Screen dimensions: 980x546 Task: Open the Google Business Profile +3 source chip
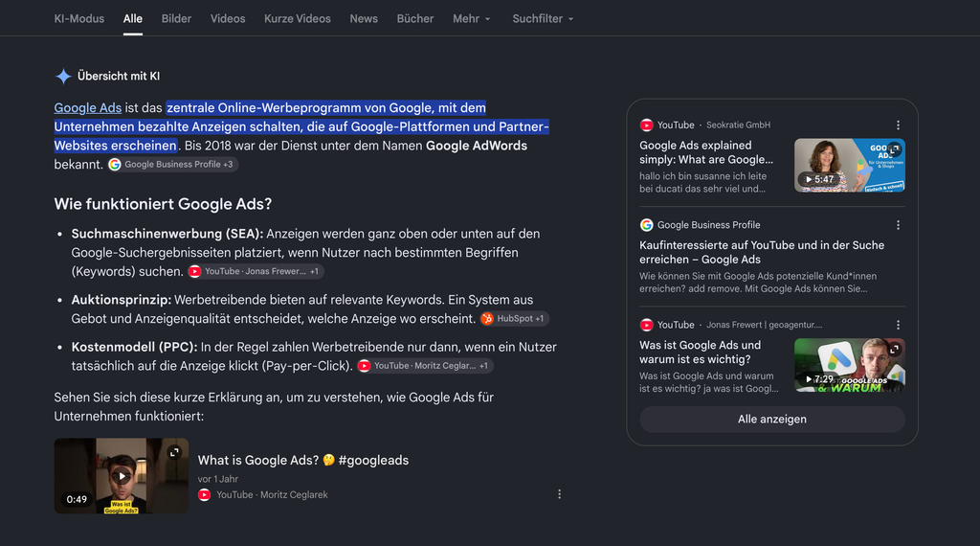172,165
